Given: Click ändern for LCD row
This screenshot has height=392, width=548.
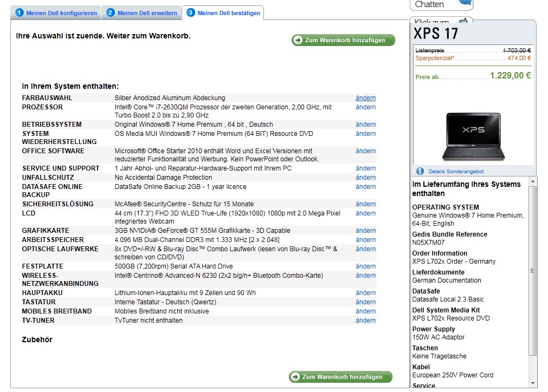Looking at the screenshot, I should [x=365, y=213].
